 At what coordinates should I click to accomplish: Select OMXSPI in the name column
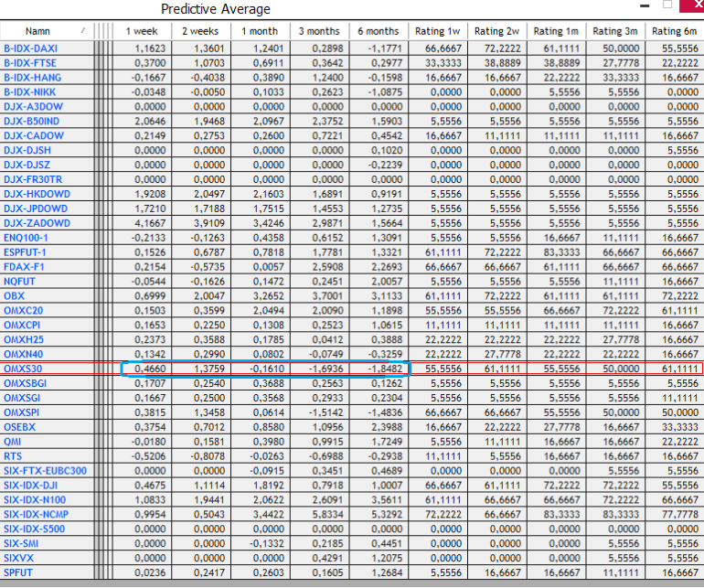click(22, 412)
